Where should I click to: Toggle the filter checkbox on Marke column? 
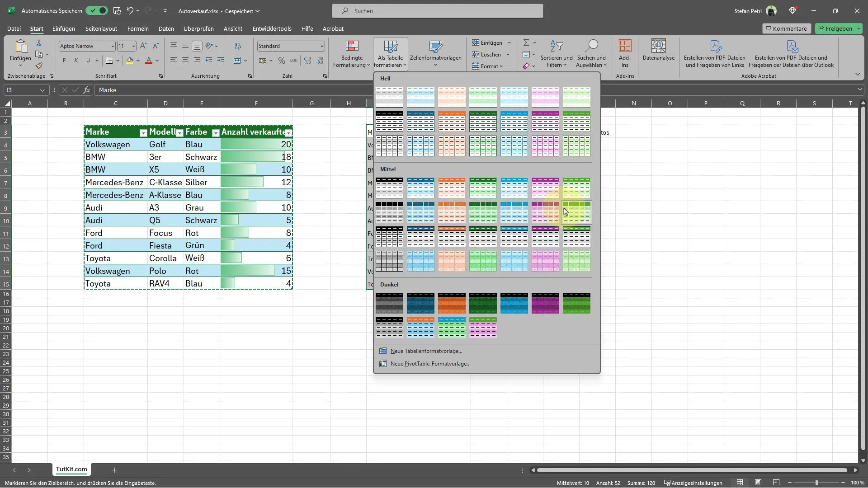click(x=143, y=132)
